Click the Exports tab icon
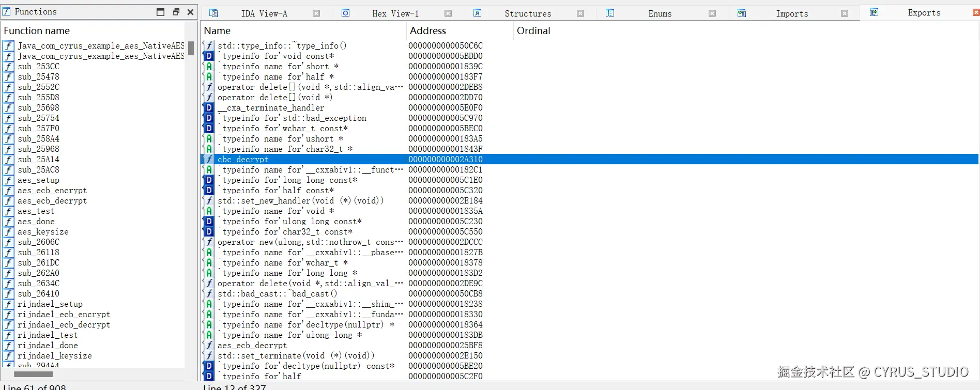980x390 pixels. tap(874, 12)
